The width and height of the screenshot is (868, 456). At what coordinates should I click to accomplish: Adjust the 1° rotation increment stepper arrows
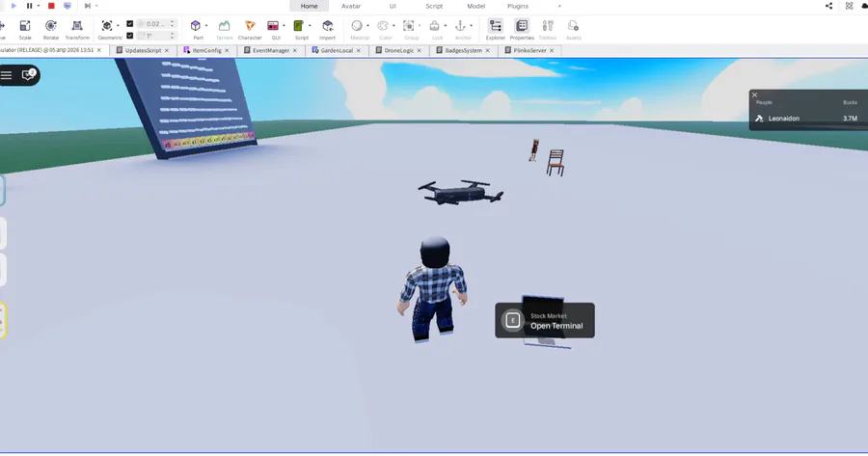click(173, 36)
